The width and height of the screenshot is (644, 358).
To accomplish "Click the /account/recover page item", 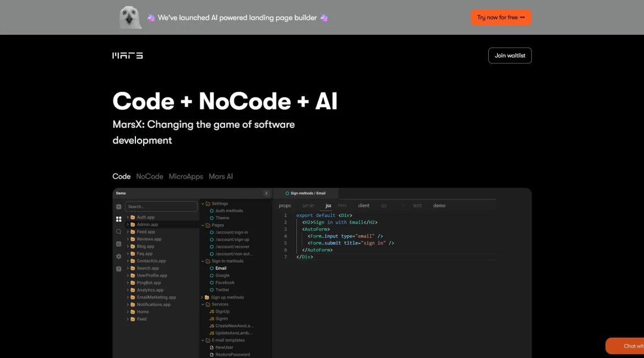I will pos(230,247).
